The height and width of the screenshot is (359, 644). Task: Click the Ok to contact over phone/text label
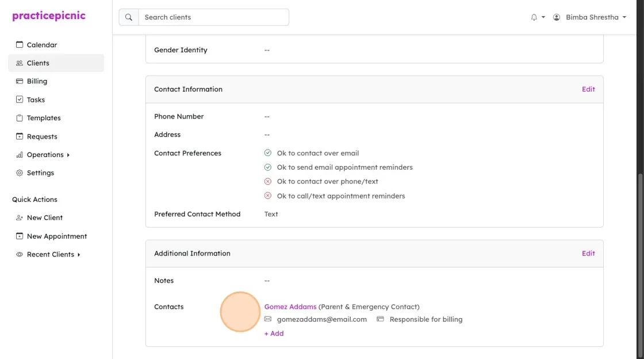pyautogui.click(x=327, y=182)
